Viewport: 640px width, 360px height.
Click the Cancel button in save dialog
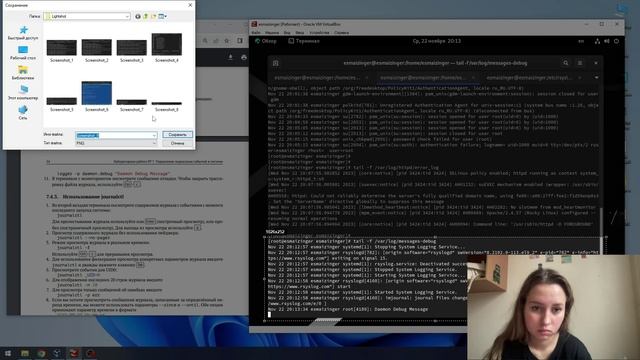(177, 143)
